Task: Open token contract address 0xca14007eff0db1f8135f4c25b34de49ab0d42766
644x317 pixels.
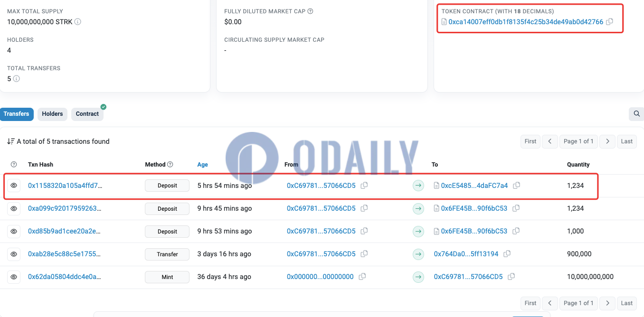Action: (x=526, y=22)
